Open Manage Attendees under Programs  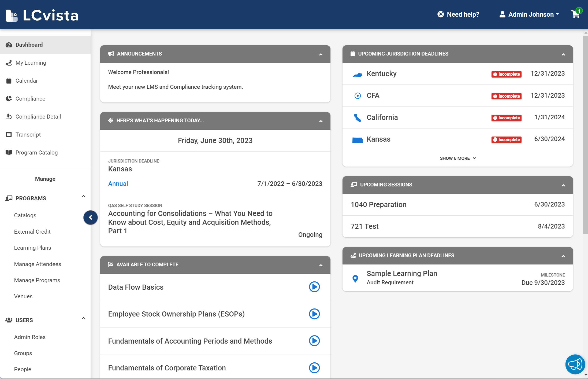click(38, 264)
